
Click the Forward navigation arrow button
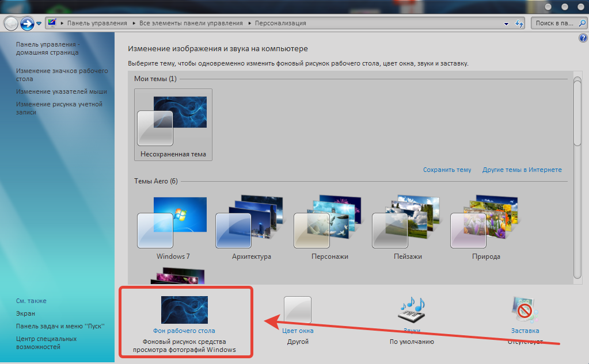(x=27, y=24)
